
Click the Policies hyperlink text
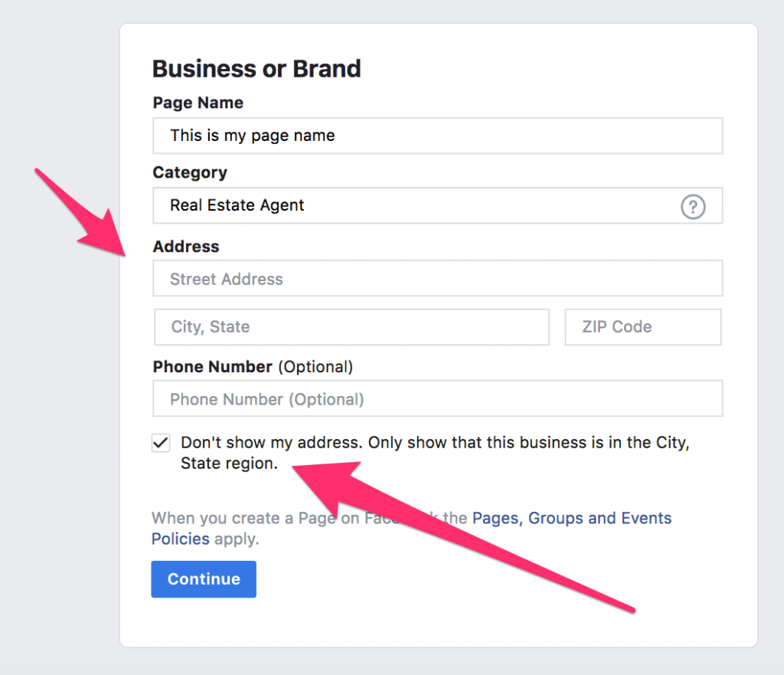180,539
